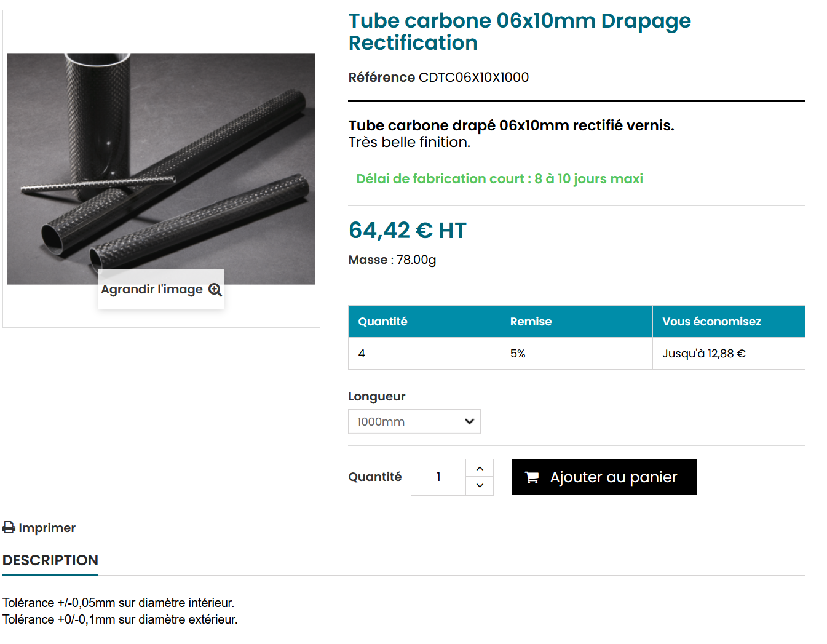Add product via Ajouter au panier
Screen dimensions: 827x644
(604, 477)
